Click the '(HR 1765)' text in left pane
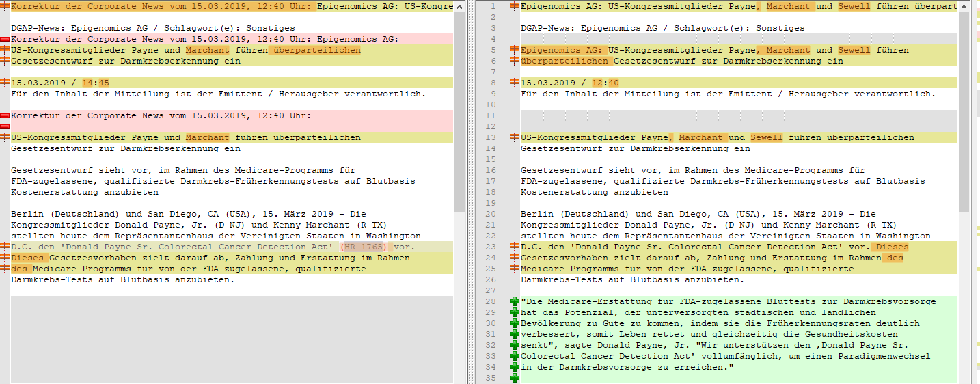The width and height of the screenshot is (980, 384). click(364, 247)
